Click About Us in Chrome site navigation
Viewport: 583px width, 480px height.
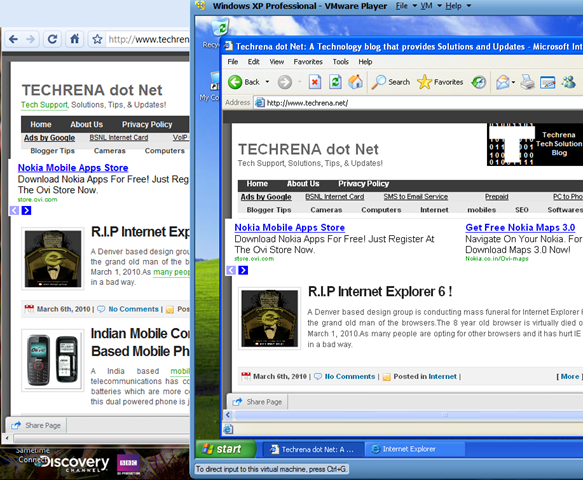point(87,125)
